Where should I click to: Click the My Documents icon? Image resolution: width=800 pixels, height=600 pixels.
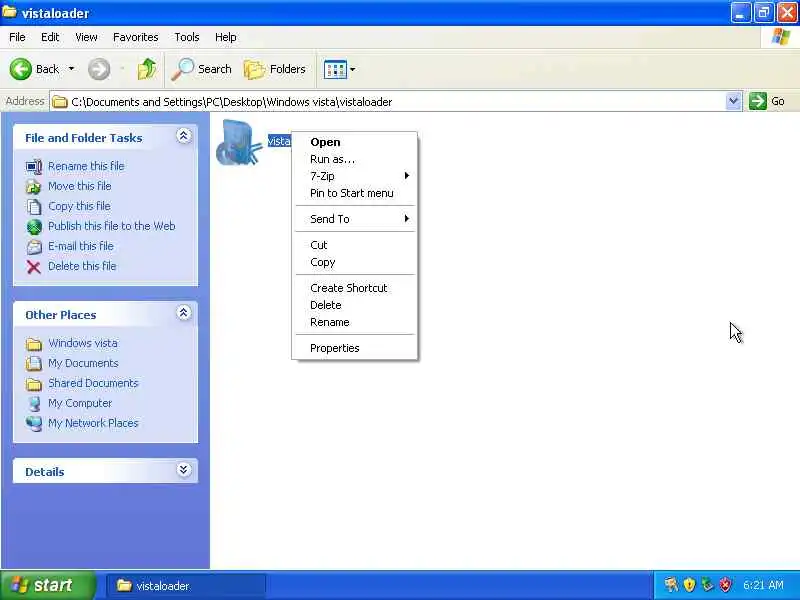click(x=34, y=363)
